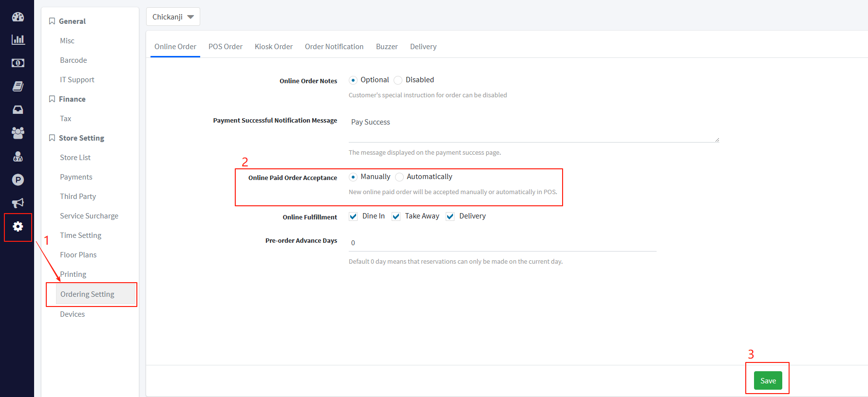The height and width of the screenshot is (397, 868).
Task: Select Disabled for Online Order Notes
Action: click(398, 80)
